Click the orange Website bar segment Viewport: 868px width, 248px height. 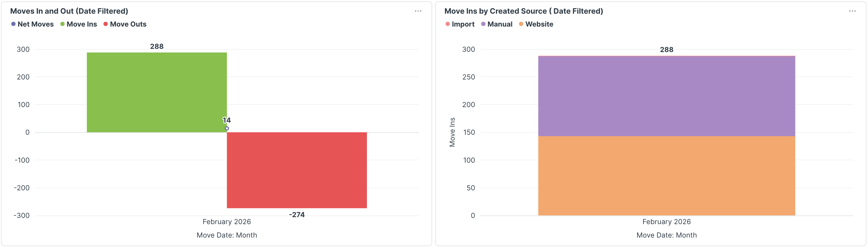tap(666, 176)
